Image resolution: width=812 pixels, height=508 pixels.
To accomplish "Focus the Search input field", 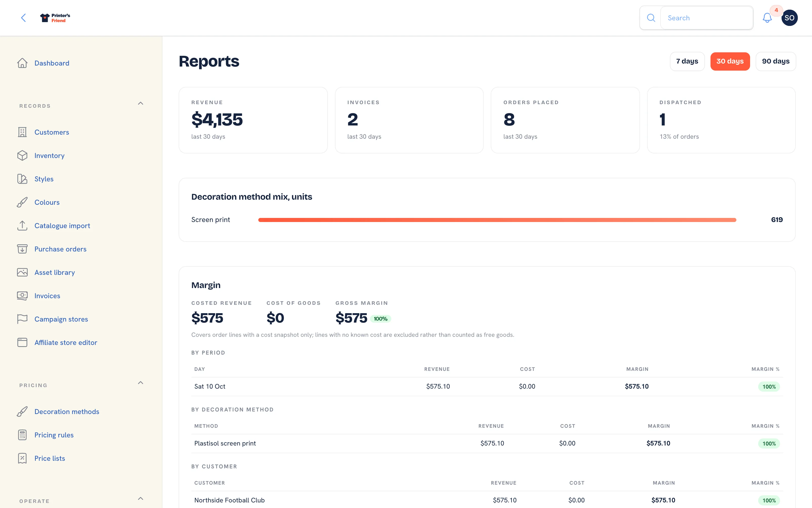I will point(707,18).
